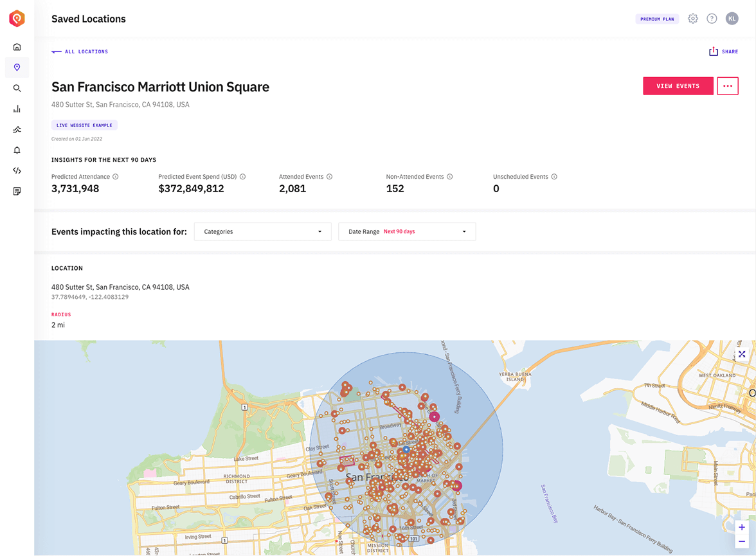Click event spend value $372,849,812
The image size is (756, 556).
click(x=192, y=188)
